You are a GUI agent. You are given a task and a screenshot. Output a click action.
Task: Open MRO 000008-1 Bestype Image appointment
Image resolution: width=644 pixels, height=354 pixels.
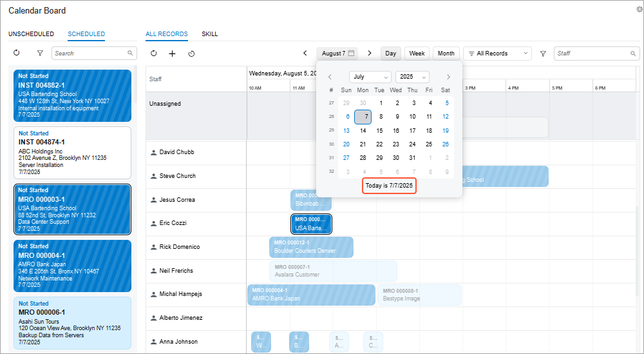pos(419,295)
